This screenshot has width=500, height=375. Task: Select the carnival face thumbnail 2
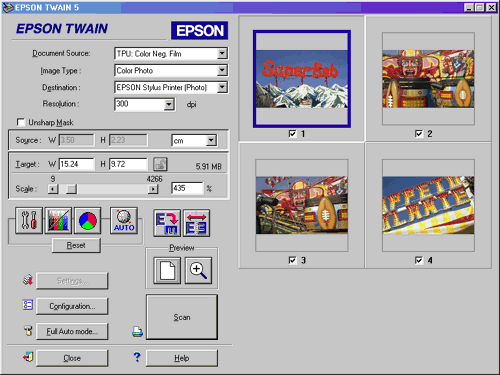[x=428, y=79]
